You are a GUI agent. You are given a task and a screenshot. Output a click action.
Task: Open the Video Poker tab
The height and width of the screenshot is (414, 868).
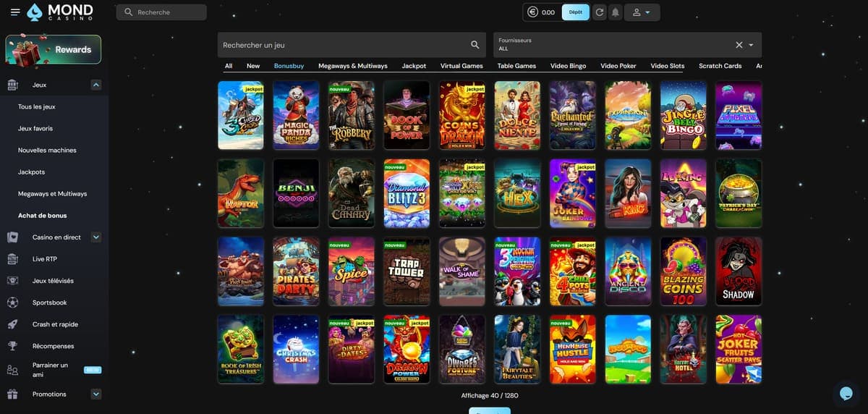618,66
